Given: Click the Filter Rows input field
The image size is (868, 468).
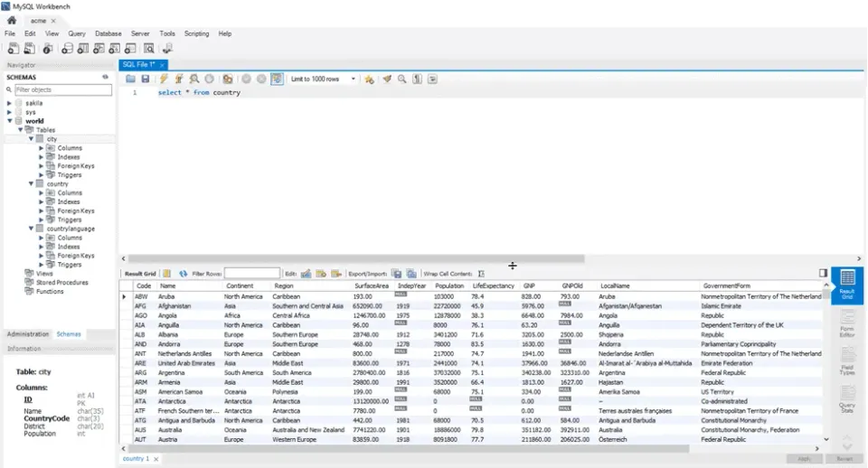Looking at the screenshot, I should point(252,273).
